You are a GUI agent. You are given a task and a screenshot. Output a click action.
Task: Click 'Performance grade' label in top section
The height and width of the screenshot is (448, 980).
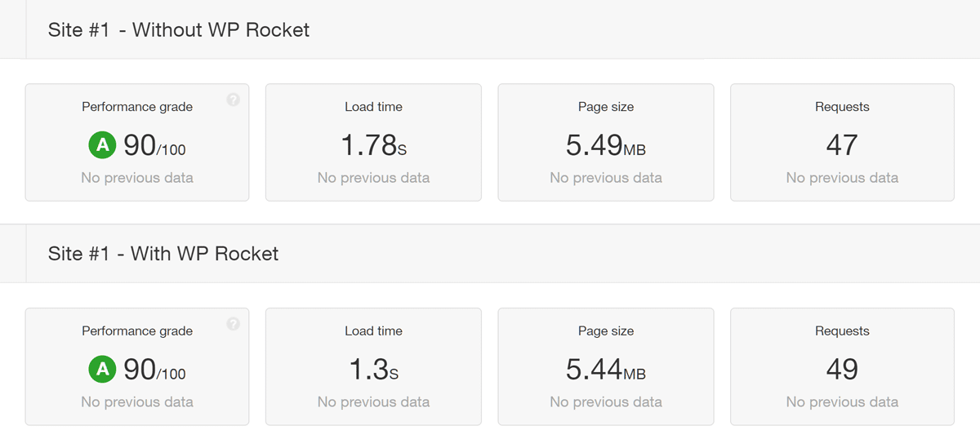click(x=137, y=107)
